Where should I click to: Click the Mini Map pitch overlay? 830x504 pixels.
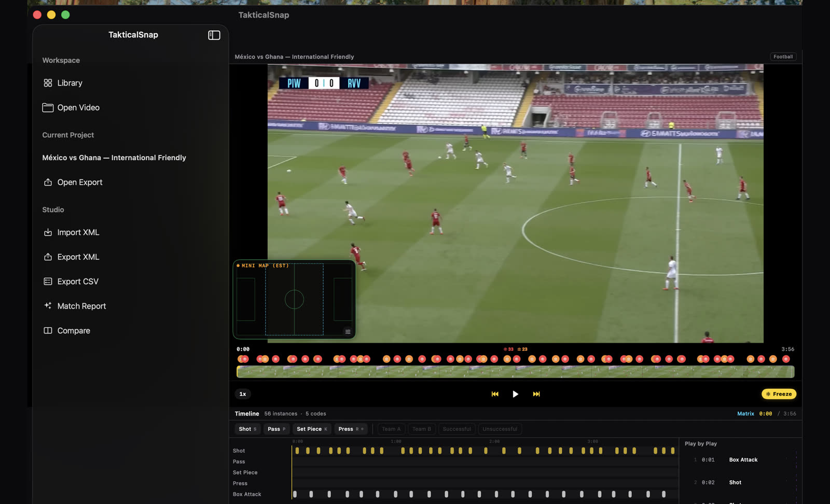[294, 299]
